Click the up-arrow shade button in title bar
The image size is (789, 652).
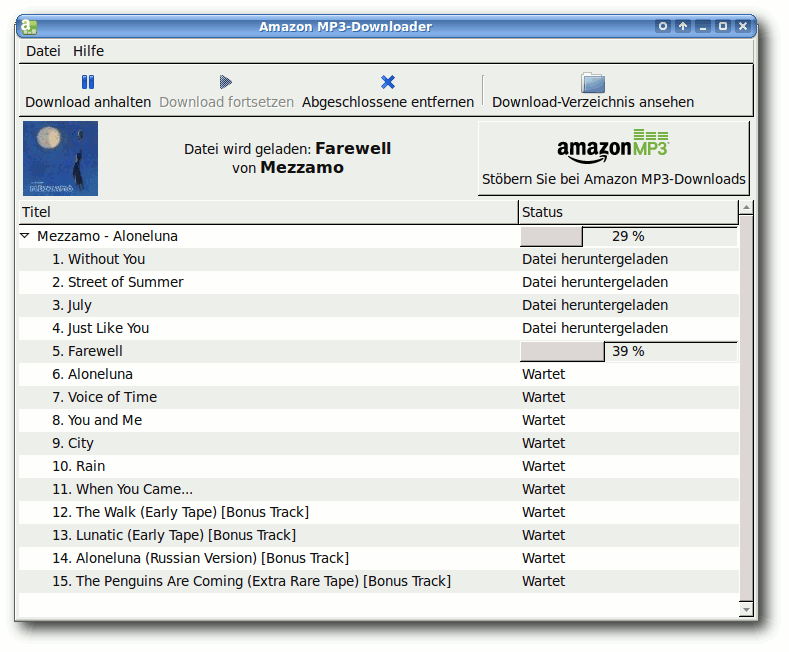[x=683, y=26]
